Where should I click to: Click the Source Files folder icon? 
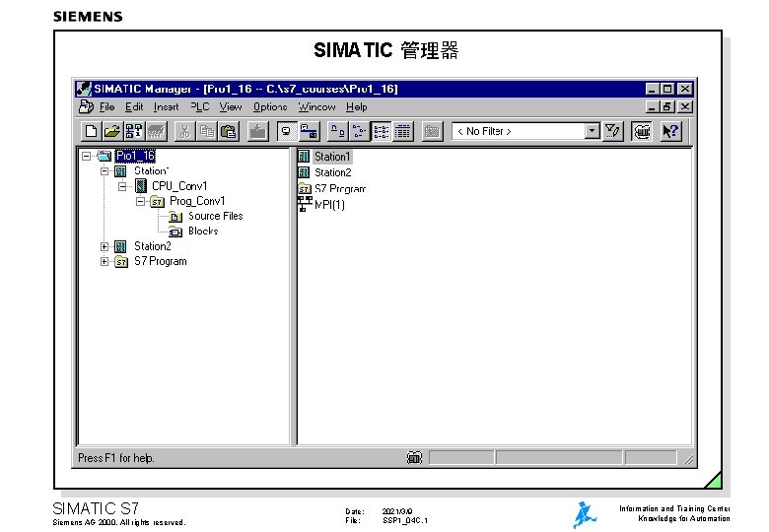(x=175, y=217)
